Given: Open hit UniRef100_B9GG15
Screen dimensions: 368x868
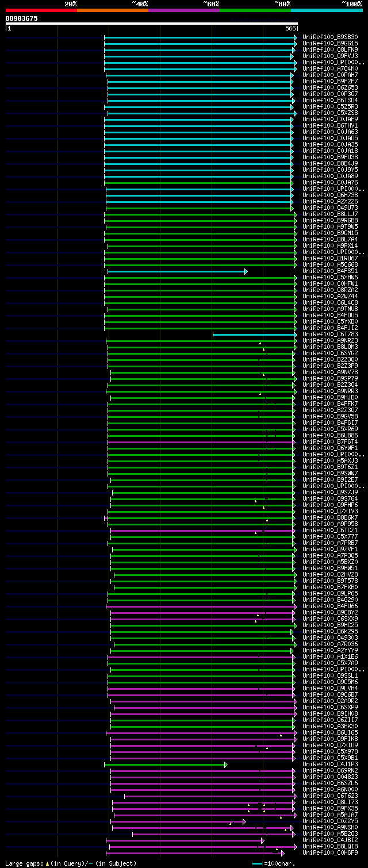Looking at the screenshot, I should (x=331, y=44).
